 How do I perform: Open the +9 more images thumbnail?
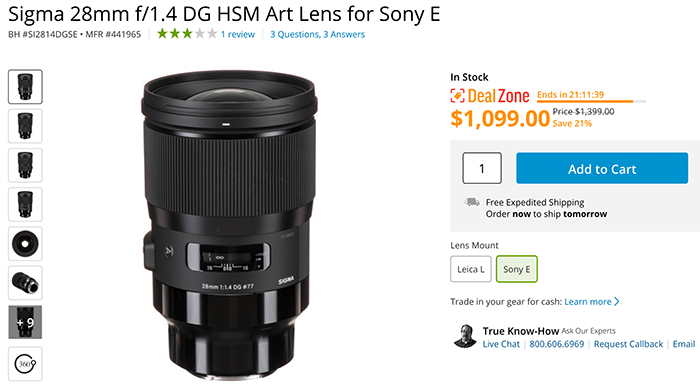click(25, 322)
